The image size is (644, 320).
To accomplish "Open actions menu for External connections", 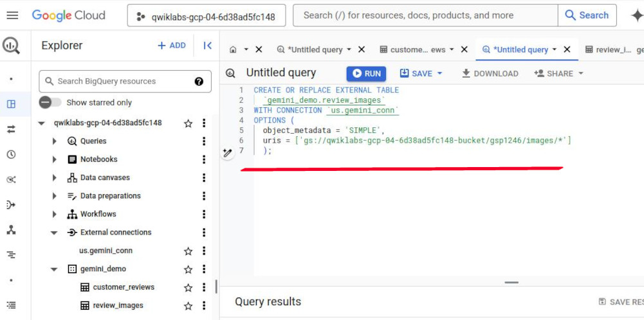I will [204, 232].
